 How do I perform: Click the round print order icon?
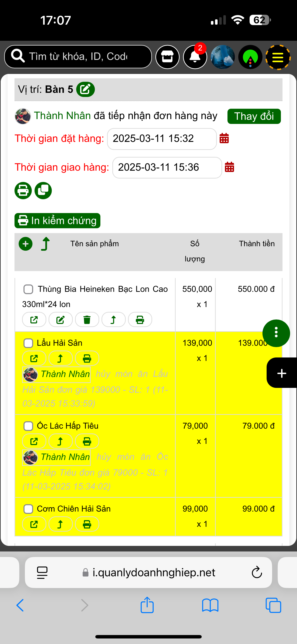point(23,190)
